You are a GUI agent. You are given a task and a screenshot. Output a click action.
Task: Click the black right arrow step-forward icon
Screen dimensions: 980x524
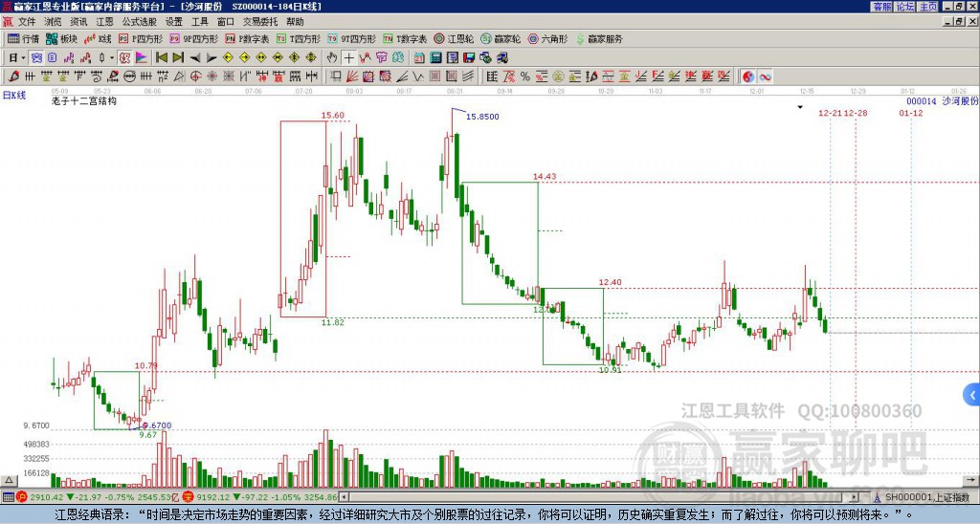[212, 58]
